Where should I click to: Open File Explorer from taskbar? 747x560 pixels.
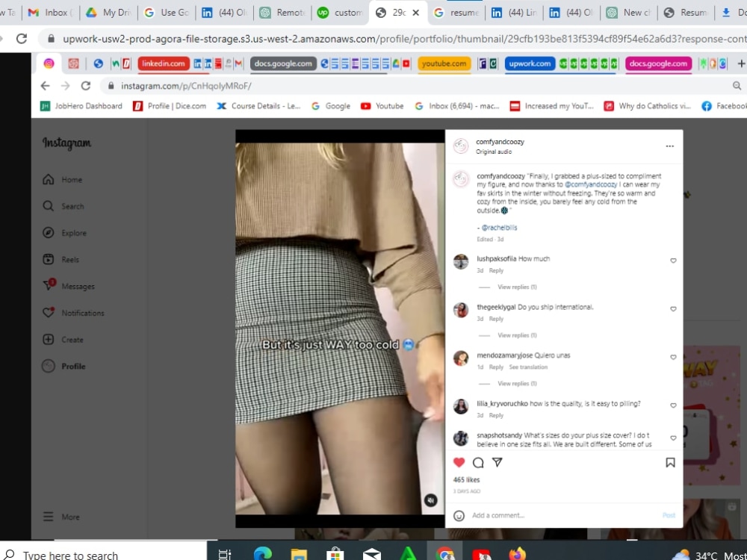[299, 554]
